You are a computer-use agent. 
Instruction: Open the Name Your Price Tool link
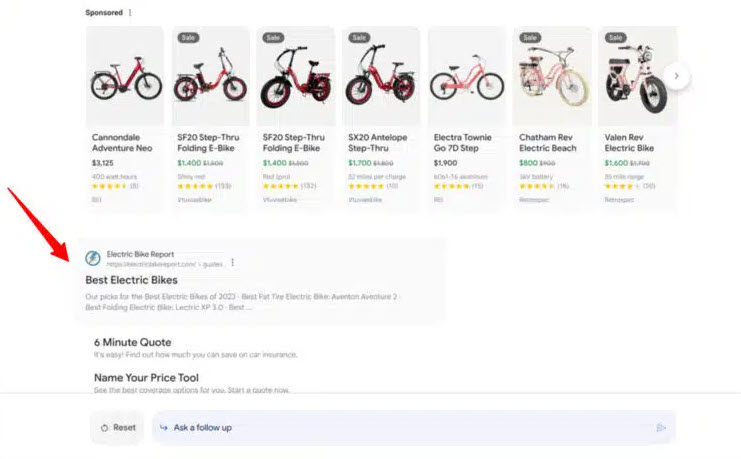(146, 378)
